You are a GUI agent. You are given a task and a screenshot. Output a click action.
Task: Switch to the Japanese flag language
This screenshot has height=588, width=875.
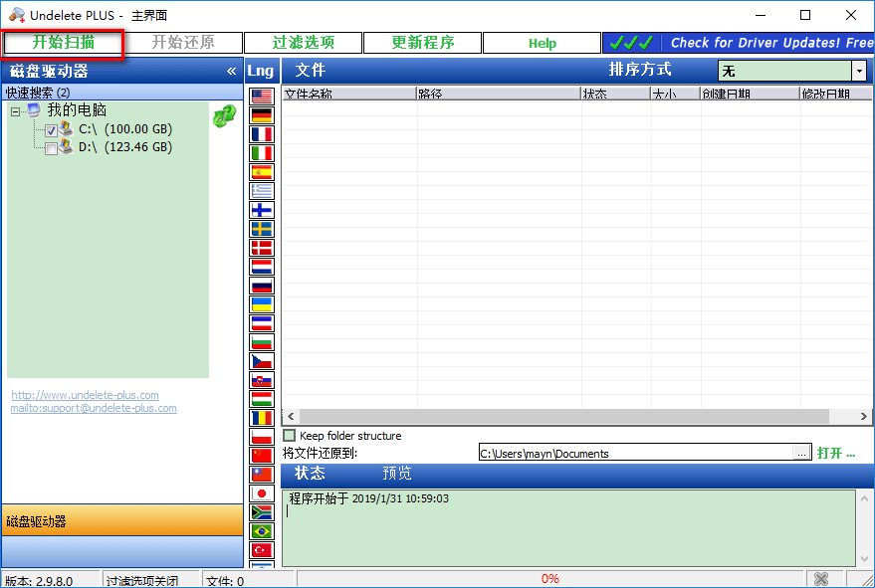pos(262,493)
